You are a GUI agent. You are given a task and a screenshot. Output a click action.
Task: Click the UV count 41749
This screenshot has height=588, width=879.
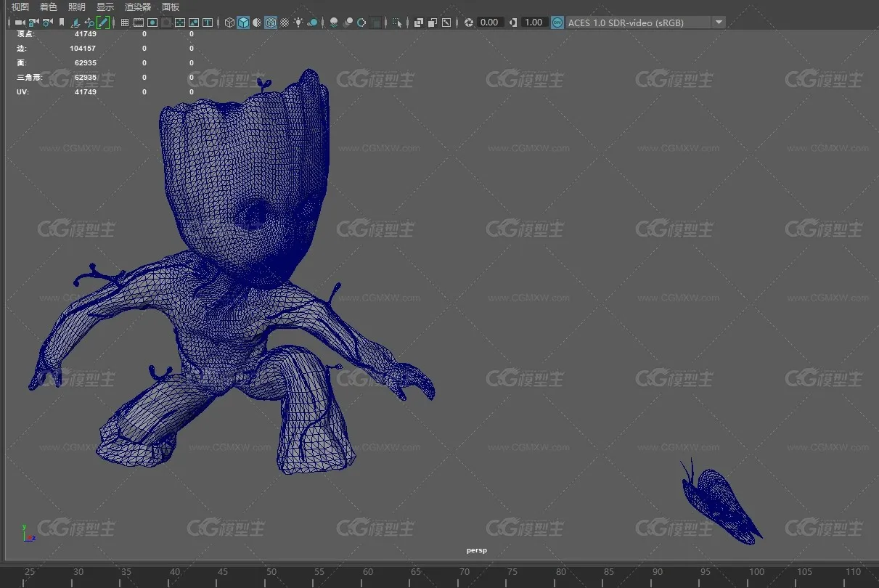pos(85,91)
